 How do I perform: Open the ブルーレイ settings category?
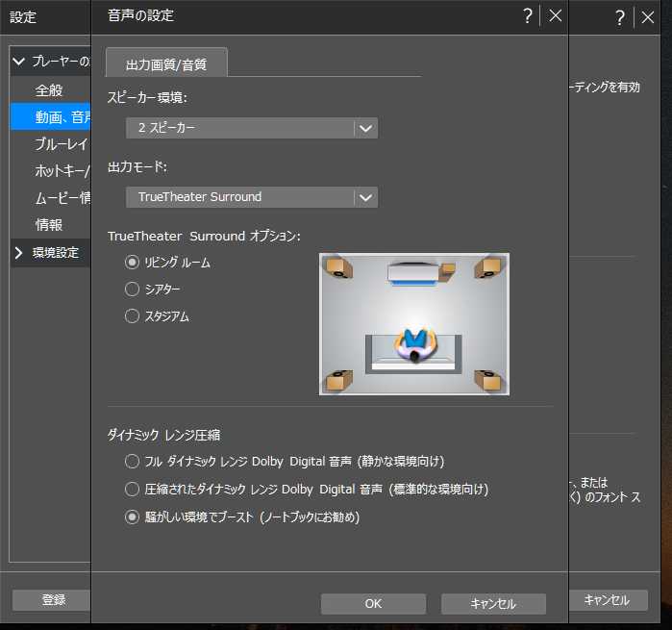tap(51, 144)
